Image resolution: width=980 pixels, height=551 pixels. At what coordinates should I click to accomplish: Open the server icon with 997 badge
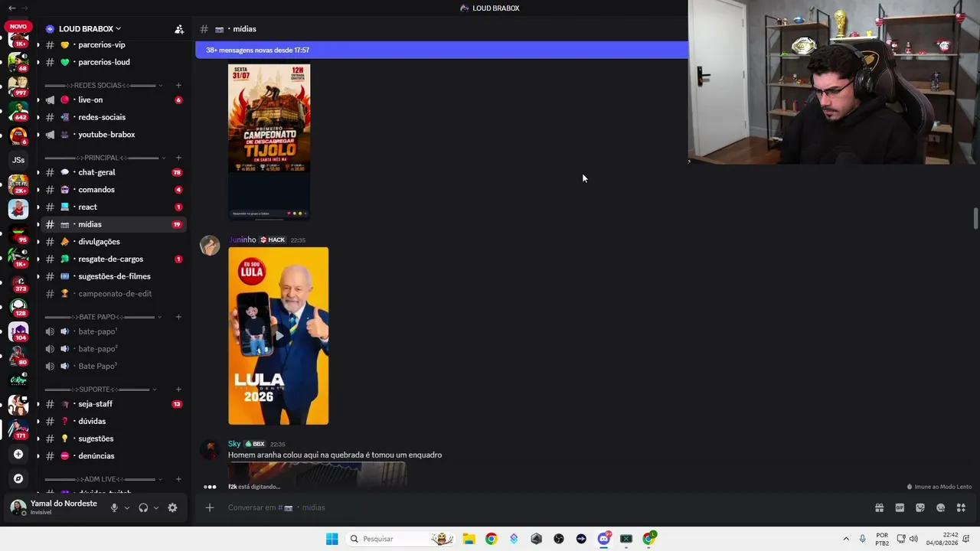[18, 86]
